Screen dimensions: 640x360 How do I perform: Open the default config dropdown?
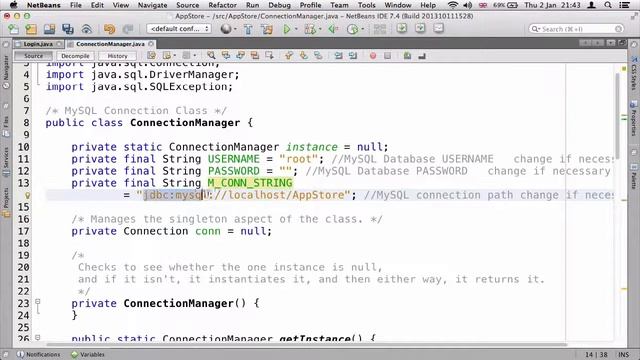tap(179, 29)
